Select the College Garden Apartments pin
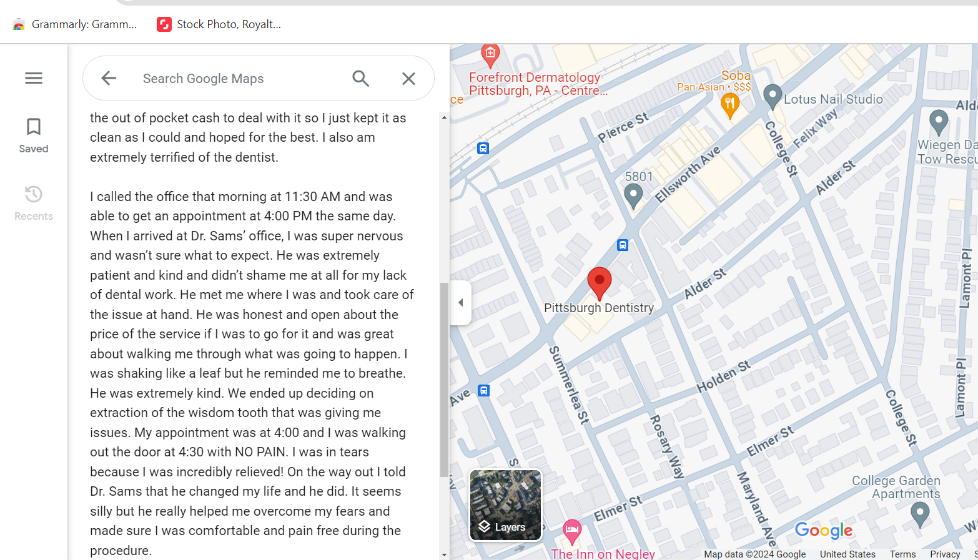The width and height of the screenshot is (978, 560). 920,515
